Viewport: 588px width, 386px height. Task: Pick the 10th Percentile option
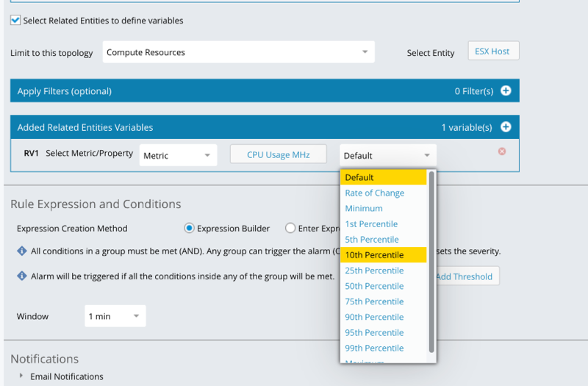pyautogui.click(x=383, y=255)
